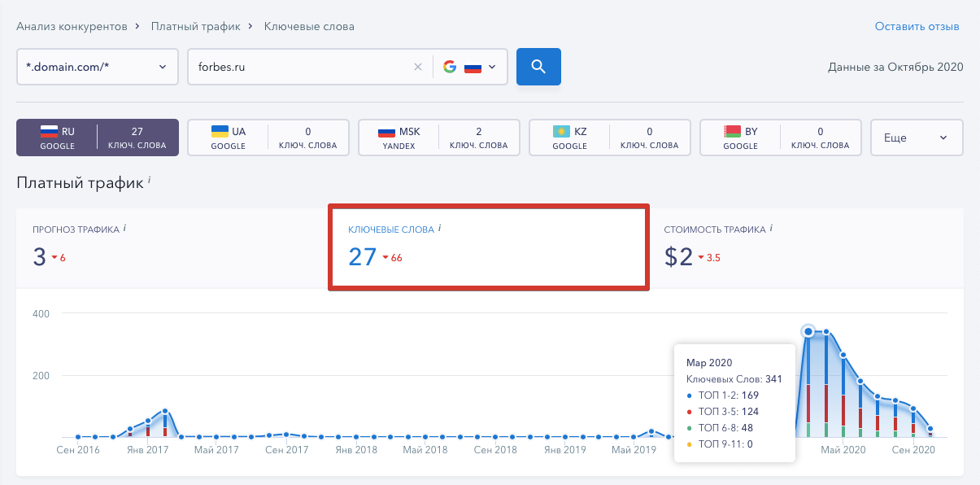
Task: Open Анализ конкурентов breadcrumb link
Action: [72, 27]
